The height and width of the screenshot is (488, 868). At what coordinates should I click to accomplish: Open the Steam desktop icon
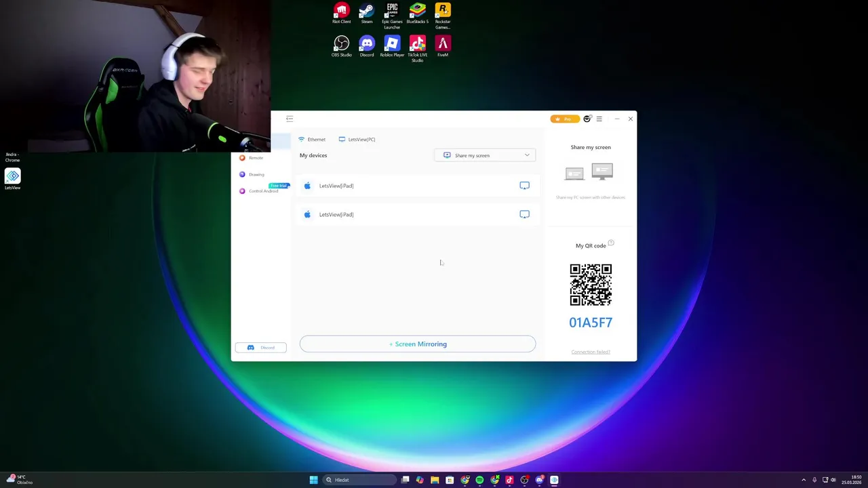pyautogui.click(x=366, y=14)
